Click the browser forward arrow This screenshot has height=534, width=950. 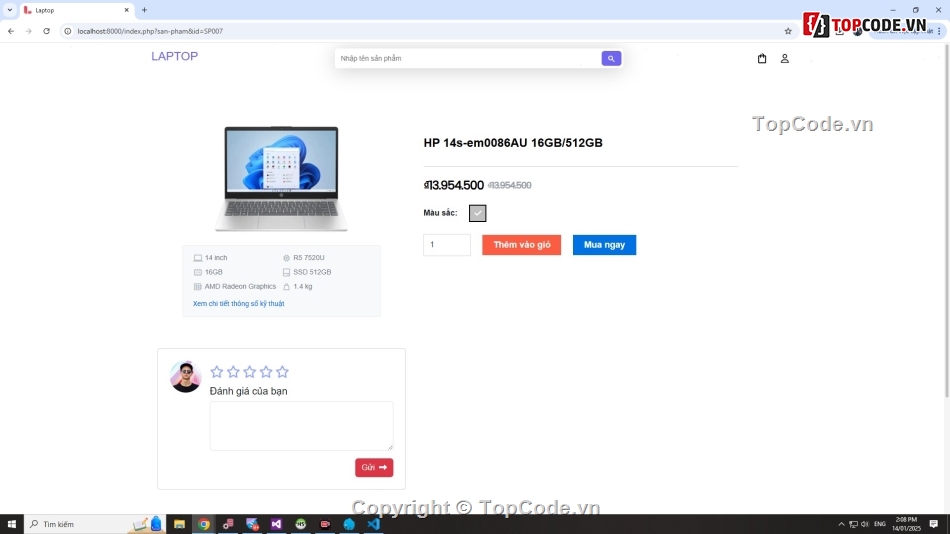[28, 31]
